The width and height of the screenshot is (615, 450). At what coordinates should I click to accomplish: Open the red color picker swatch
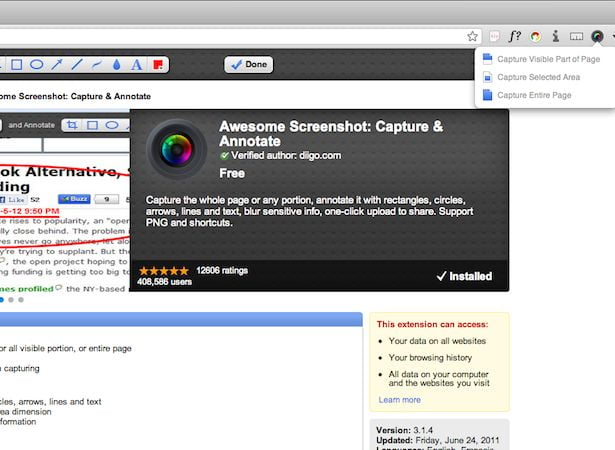(158, 64)
